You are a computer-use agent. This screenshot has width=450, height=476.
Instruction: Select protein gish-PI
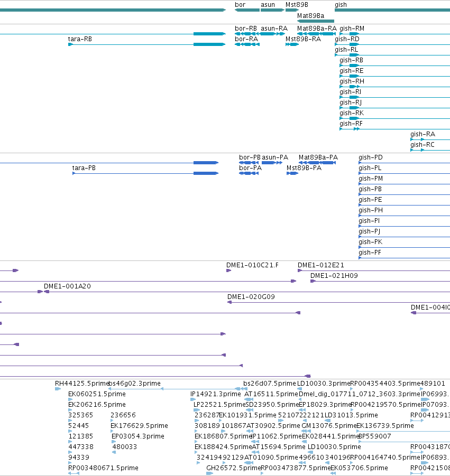click(369, 221)
